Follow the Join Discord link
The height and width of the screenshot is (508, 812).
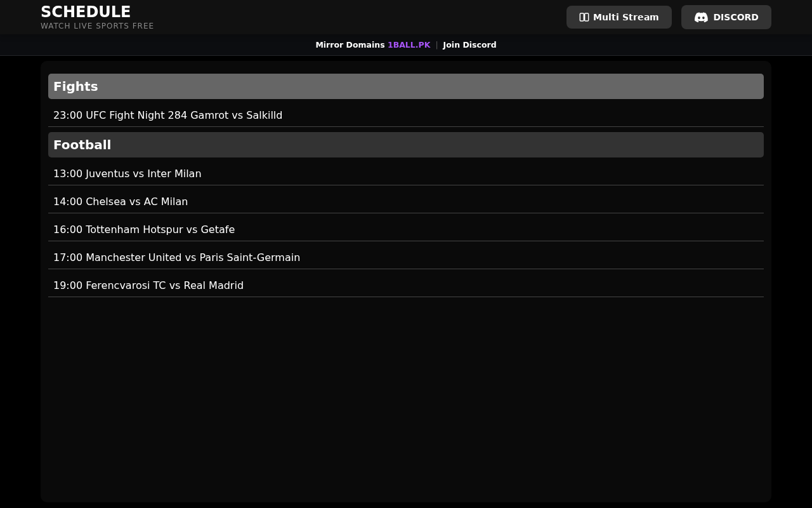point(469,45)
